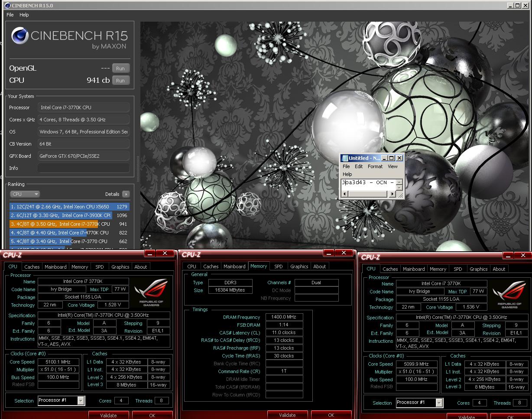Open Mainboard tab in middle CPU-Z window
Viewport: 532px width, 419px height.
[234, 266]
